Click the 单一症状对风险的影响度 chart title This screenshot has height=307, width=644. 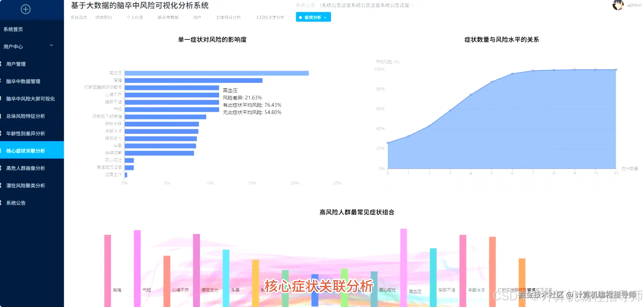(x=212, y=40)
